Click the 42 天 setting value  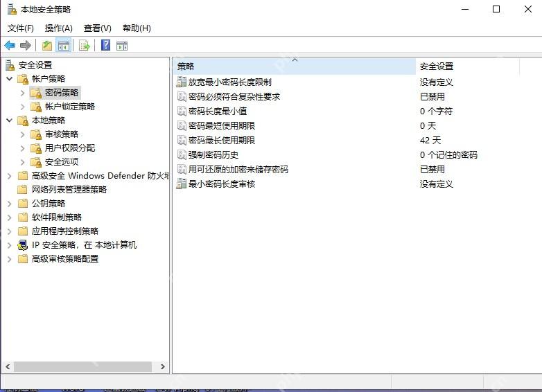(430, 140)
